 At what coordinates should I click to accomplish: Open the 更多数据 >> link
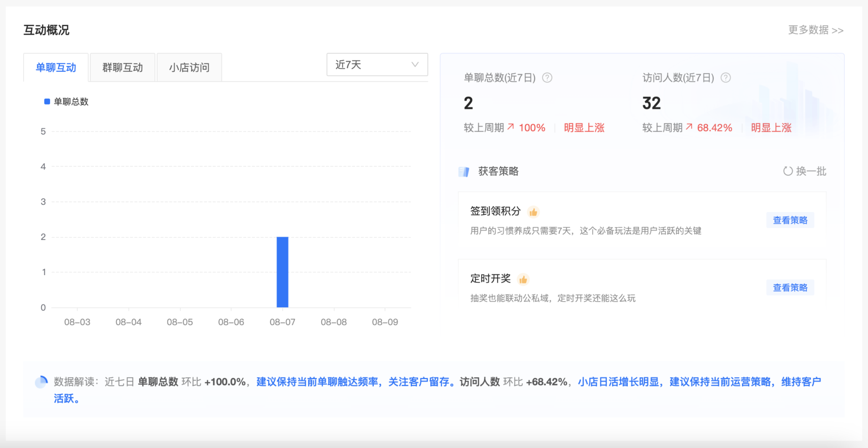[x=816, y=30]
